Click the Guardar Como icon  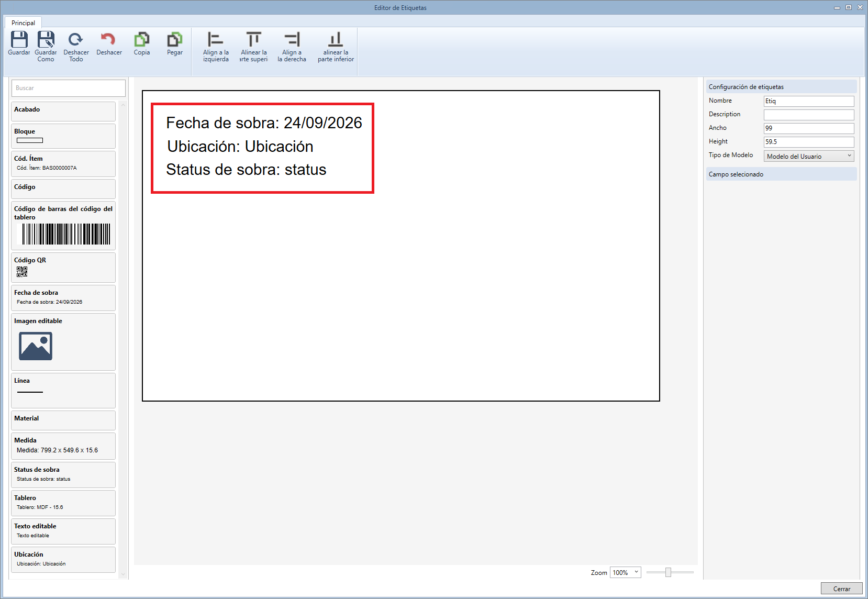tap(46, 39)
